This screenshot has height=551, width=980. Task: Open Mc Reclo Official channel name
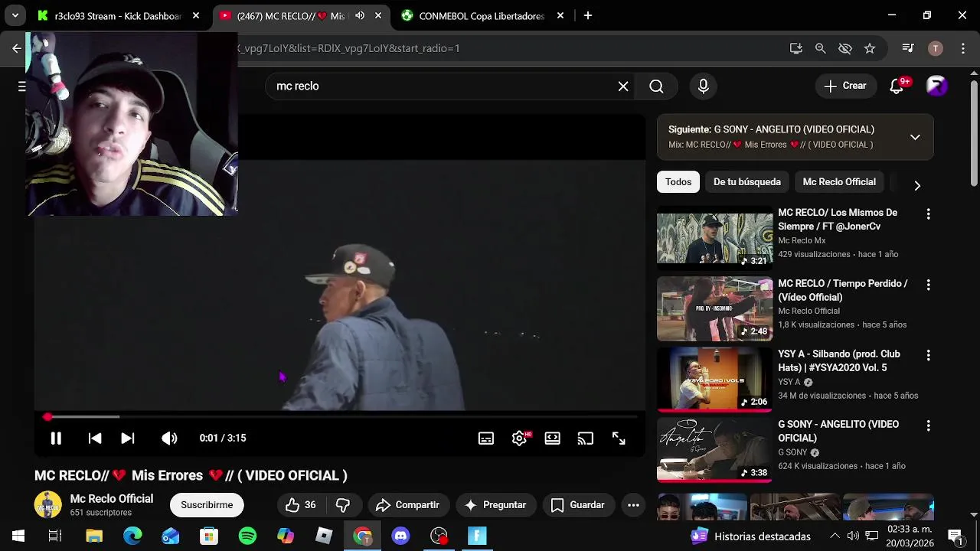point(112,499)
